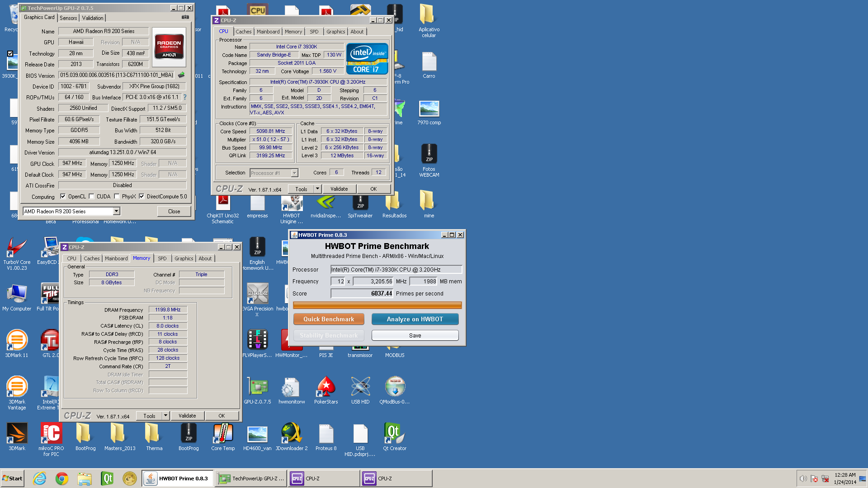
Task: Open the Start menu
Action: coord(12,479)
